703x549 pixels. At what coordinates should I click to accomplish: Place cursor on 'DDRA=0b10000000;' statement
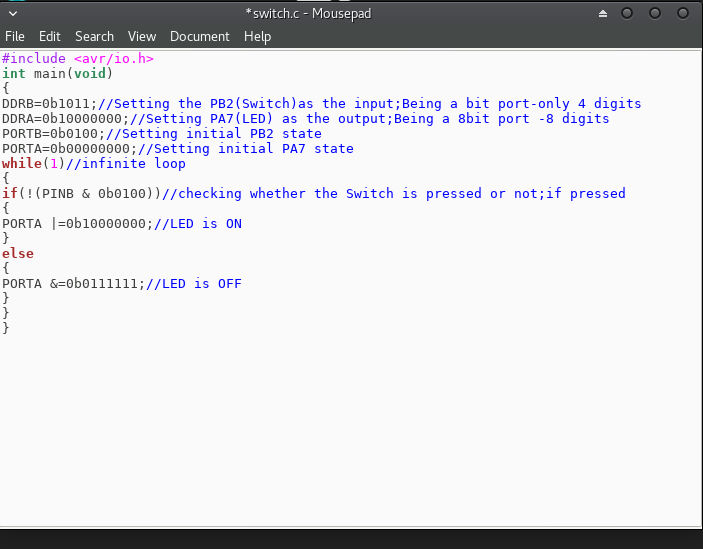click(65, 119)
